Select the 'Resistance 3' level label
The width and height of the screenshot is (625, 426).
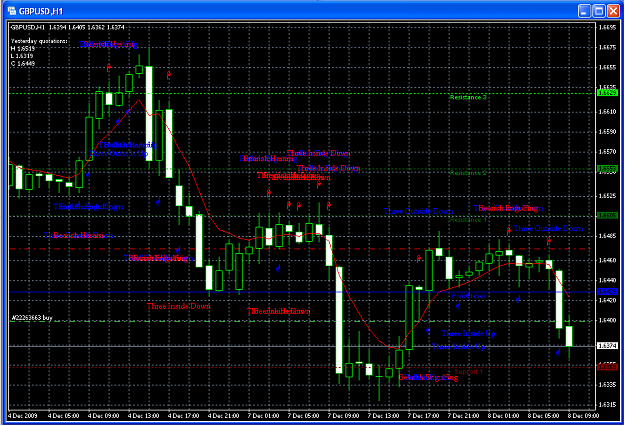pos(468,97)
